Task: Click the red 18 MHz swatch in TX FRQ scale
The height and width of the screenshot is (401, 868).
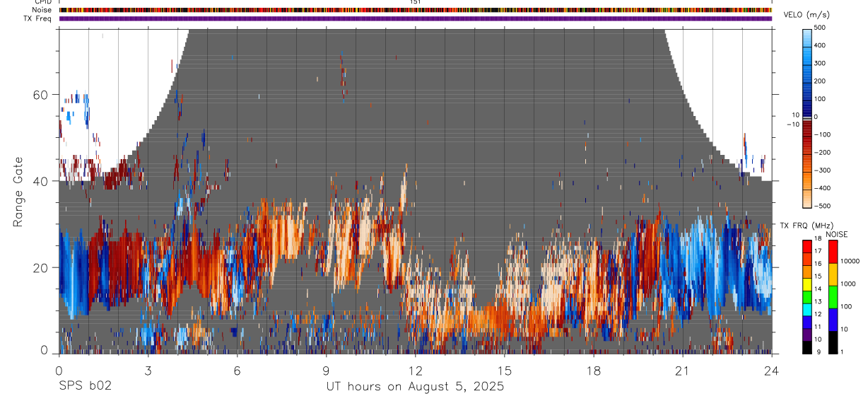Action: [x=807, y=245]
